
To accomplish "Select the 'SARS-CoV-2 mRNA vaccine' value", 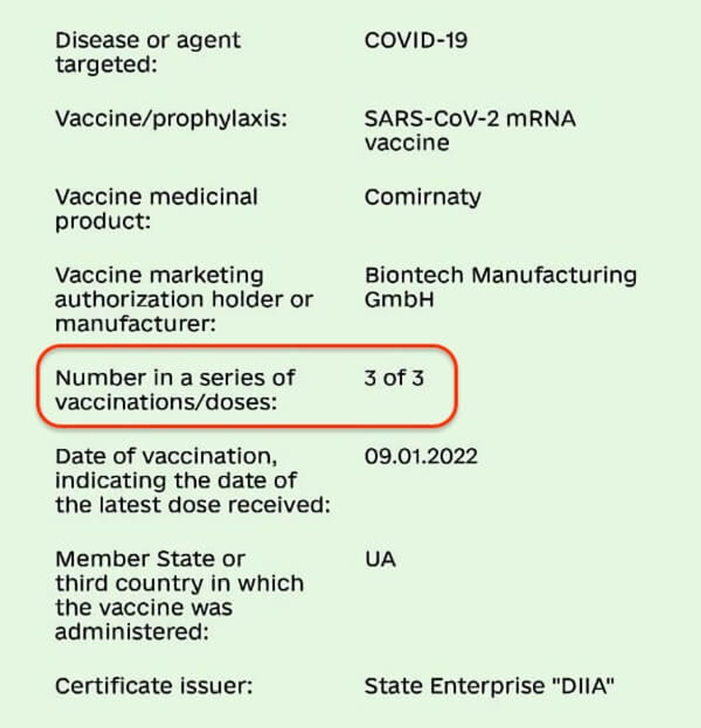I will tap(470, 131).
